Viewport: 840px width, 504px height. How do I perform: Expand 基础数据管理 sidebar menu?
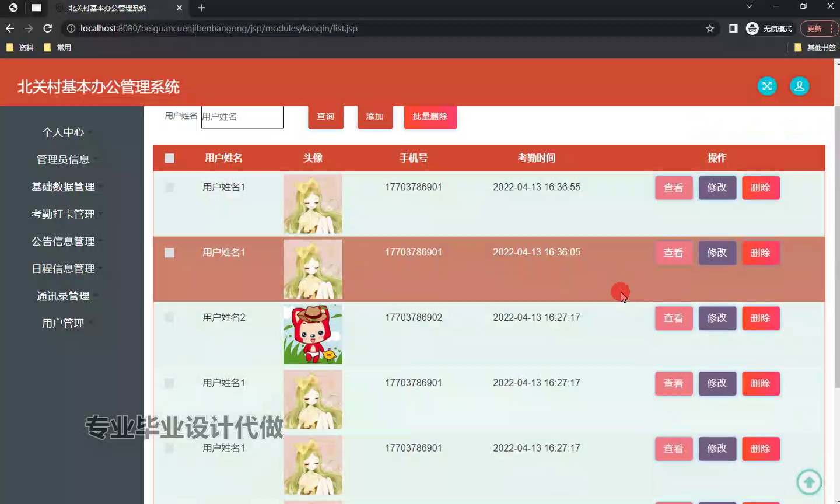(x=63, y=187)
